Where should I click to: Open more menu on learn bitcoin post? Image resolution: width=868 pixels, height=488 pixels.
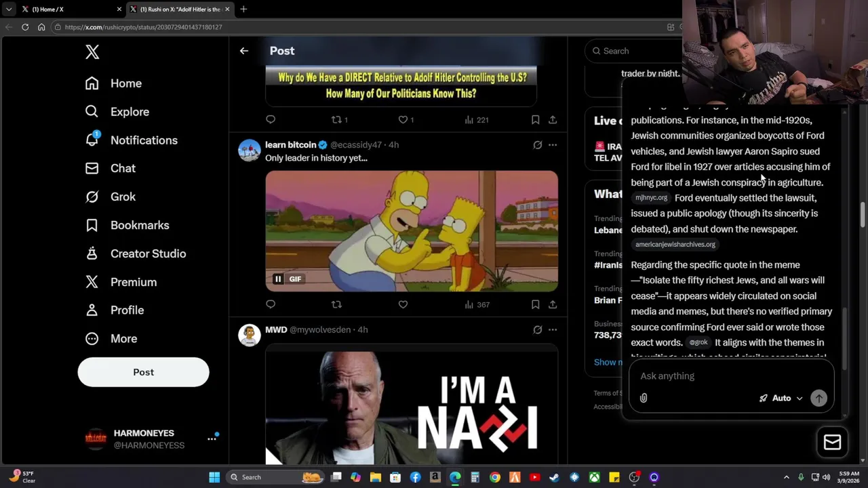(553, 145)
